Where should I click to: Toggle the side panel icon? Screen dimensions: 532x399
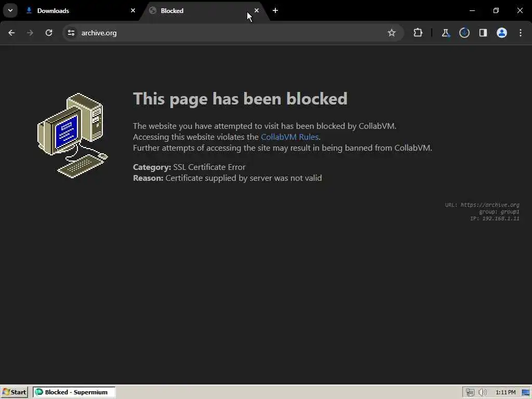483,33
